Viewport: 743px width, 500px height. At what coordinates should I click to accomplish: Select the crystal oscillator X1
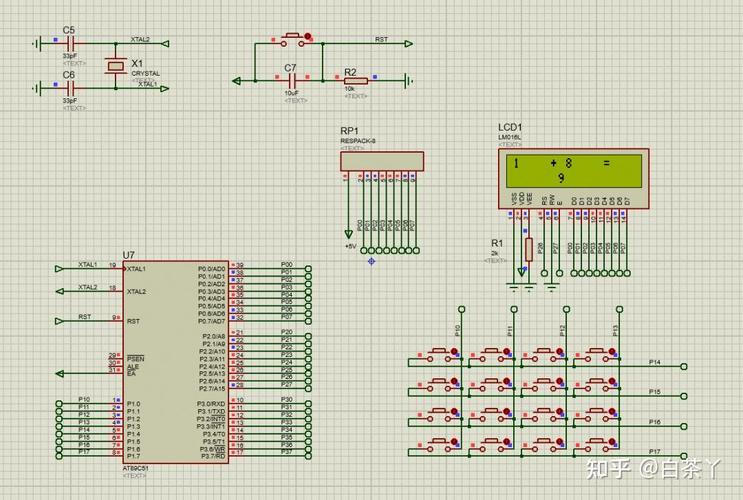click(x=116, y=67)
